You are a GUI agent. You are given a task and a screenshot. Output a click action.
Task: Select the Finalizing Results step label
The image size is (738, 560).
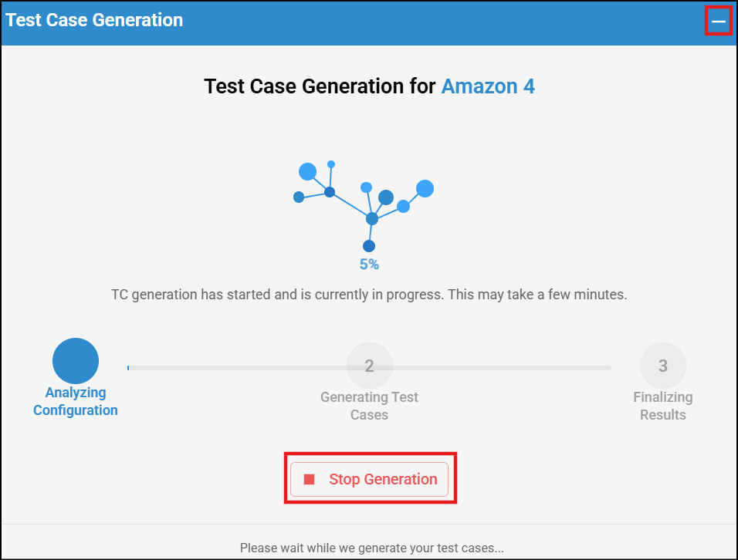[662, 406]
